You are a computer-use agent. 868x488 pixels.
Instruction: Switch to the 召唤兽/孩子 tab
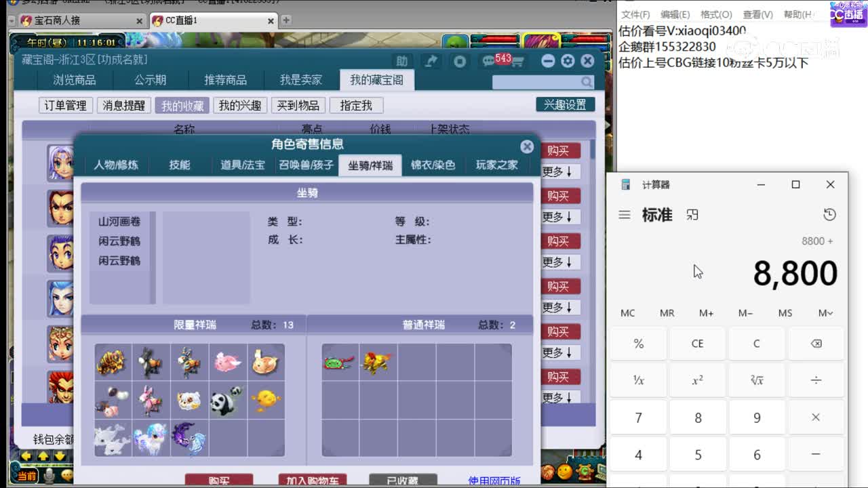(305, 164)
